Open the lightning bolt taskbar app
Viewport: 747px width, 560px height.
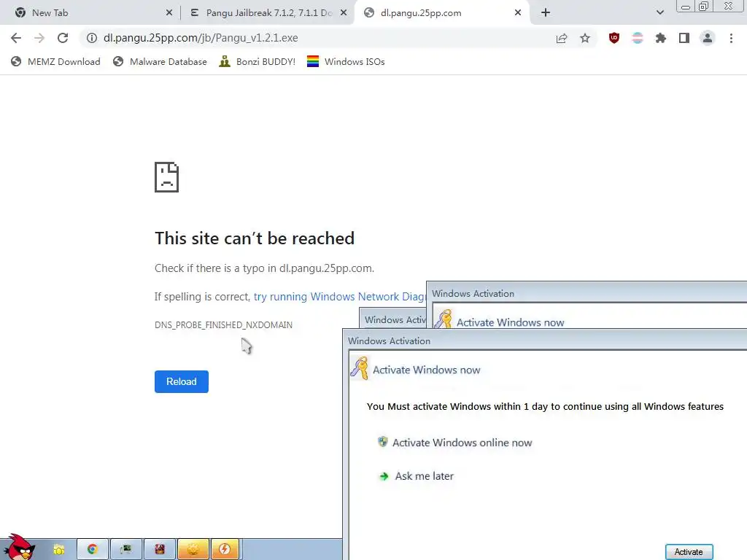click(225, 550)
